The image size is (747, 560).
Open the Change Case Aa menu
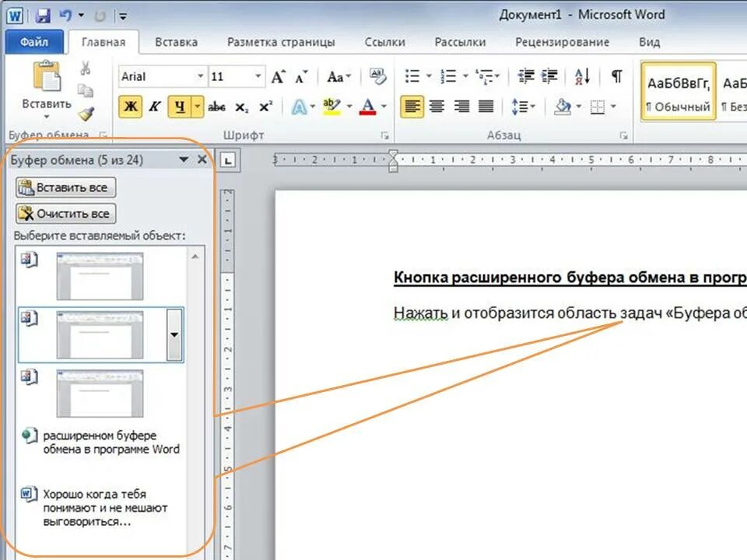pyautogui.click(x=338, y=77)
